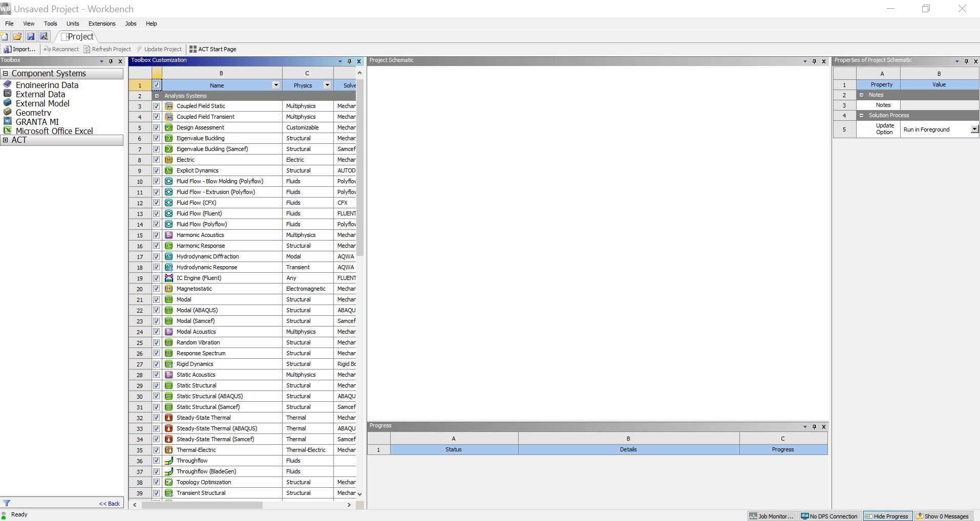
Task: Collapse the Analysis Systems group
Action: 157,96
